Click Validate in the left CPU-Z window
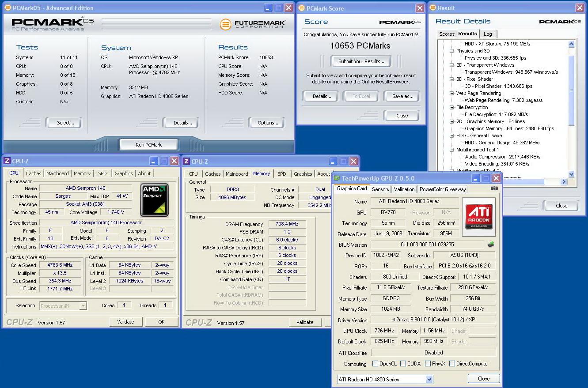This screenshot has width=588, height=388. [x=126, y=322]
